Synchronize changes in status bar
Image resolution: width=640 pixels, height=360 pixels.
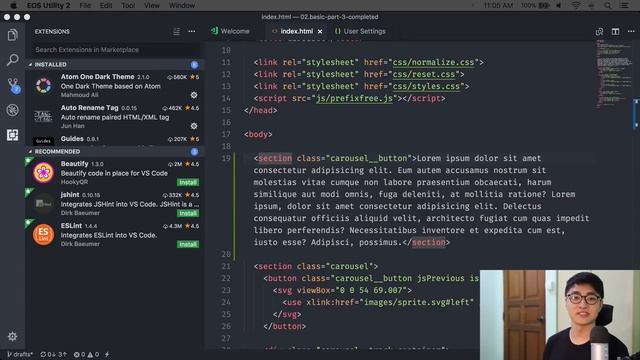[x=53, y=354]
